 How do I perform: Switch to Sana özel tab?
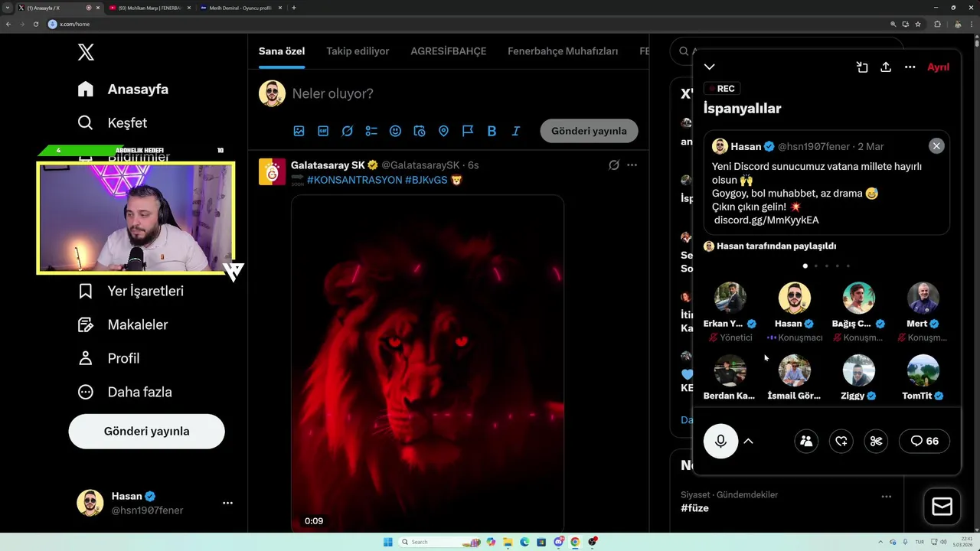[x=282, y=51]
